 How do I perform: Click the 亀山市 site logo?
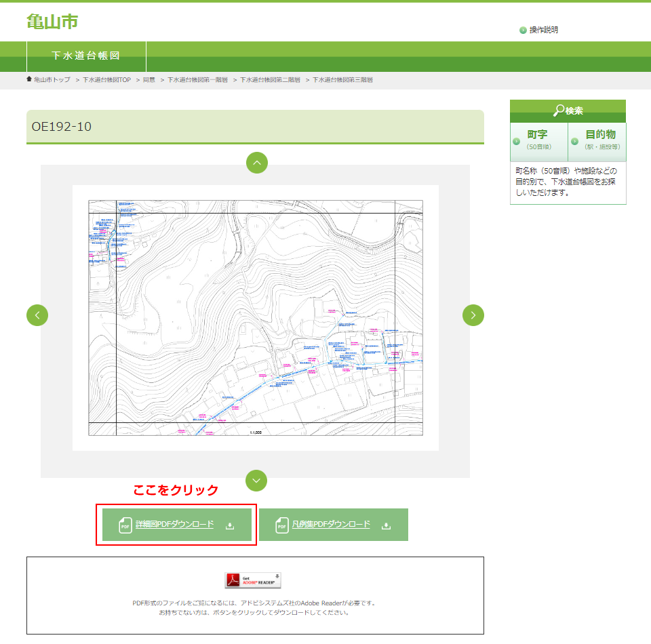coord(52,22)
